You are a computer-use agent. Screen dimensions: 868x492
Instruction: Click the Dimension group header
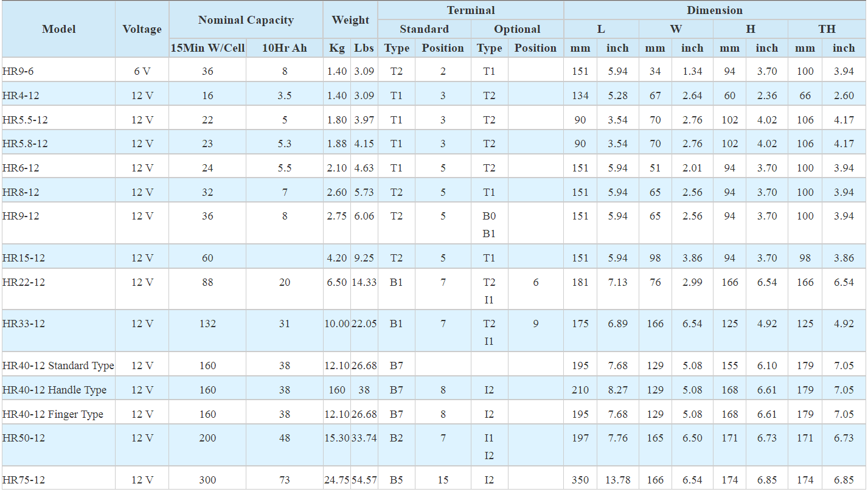(715, 10)
